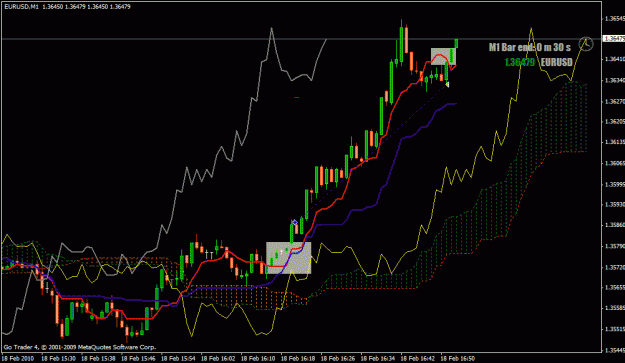Screen dimensions: 625x363
Task: Click the 'Go Trader 4' copyright text
Action: pyautogui.click(x=80, y=347)
